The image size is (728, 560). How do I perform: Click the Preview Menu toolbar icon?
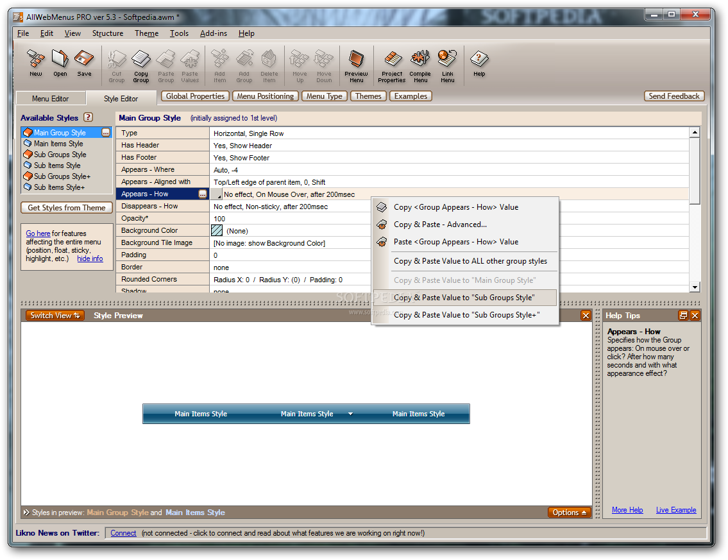(356, 67)
